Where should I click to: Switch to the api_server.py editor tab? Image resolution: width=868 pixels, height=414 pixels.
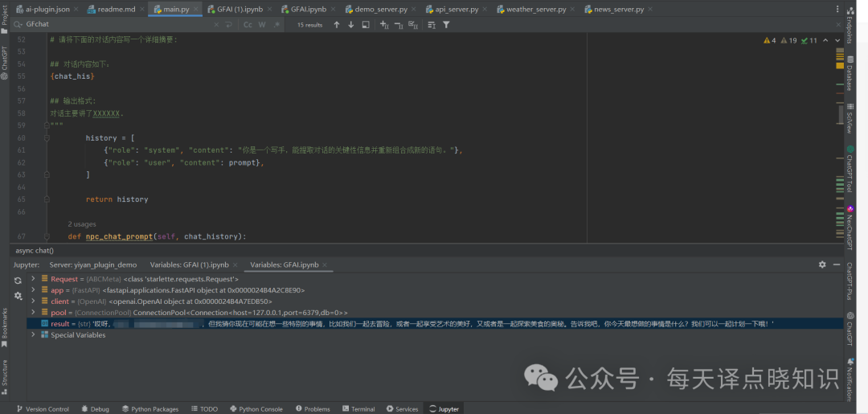452,10
